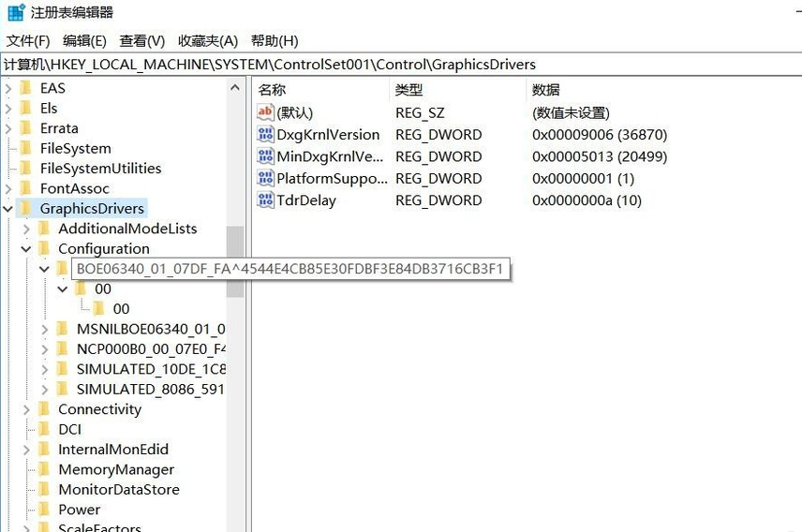Click the MemoryManager folder icon
This screenshot has width=802, height=532.
pyautogui.click(x=44, y=469)
